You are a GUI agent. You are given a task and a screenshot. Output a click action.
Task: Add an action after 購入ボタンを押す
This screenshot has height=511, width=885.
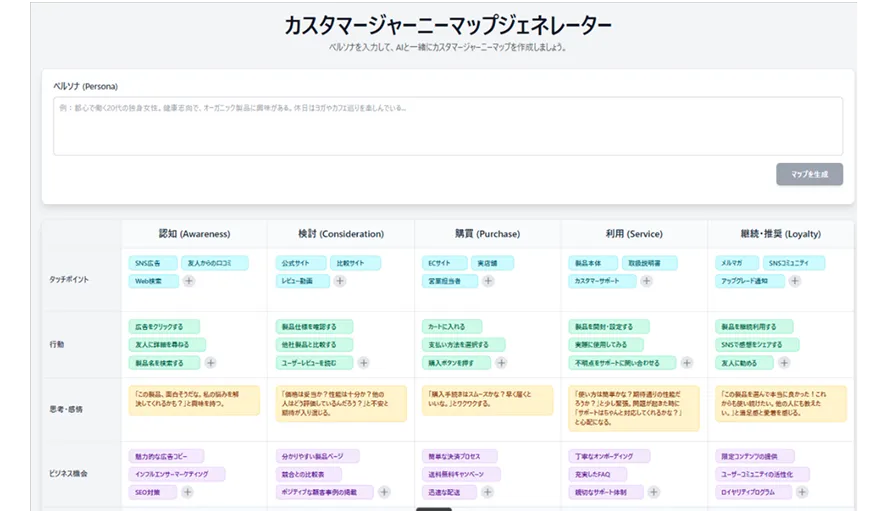500,363
